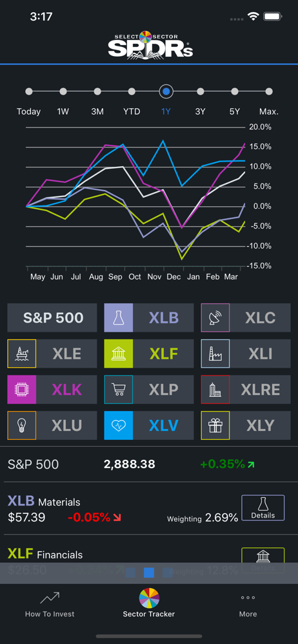Toggle the S&P 500 line
Viewport: 298px width, 644px height.
click(x=52, y=317)
